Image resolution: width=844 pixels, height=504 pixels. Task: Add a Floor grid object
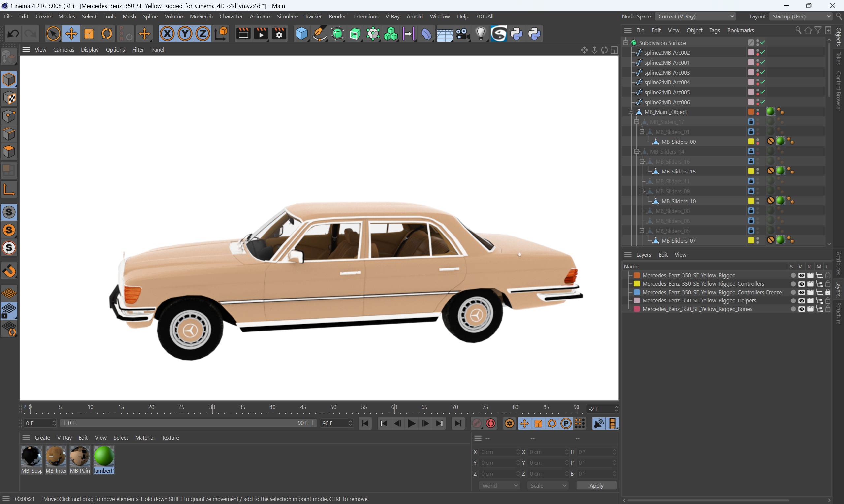point(445,34)
